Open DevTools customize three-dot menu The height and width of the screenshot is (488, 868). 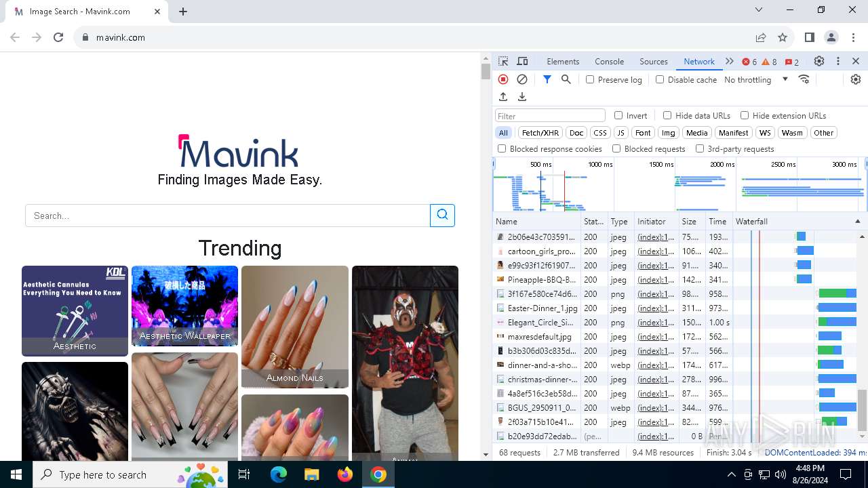pos(838,61)
